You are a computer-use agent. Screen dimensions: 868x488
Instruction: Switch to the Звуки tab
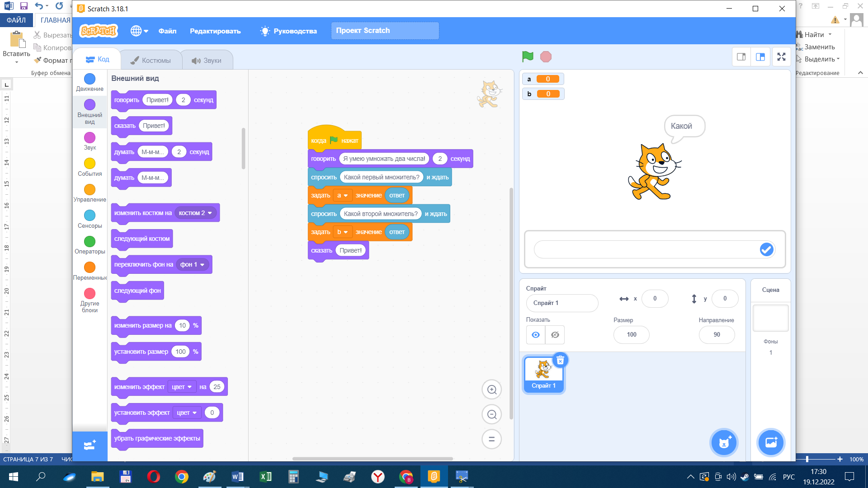pos(207,60)
